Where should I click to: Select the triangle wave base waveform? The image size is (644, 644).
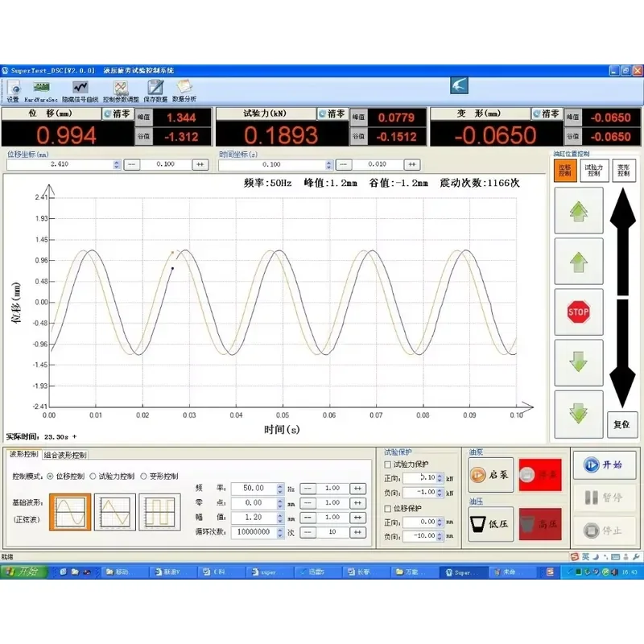click(x=115, y=512)
